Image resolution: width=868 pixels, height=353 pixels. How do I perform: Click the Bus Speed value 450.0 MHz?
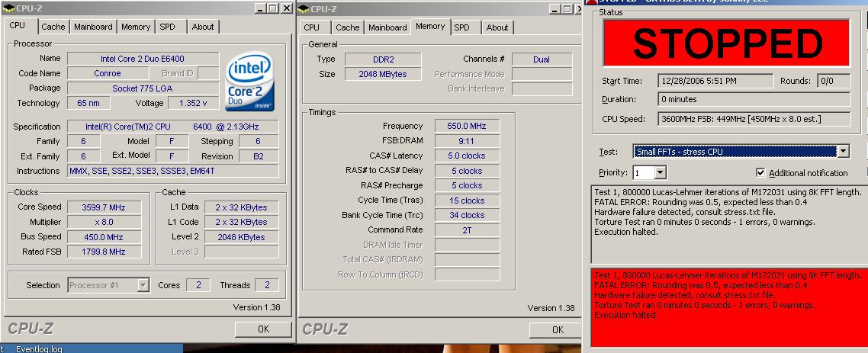point(104,237)
